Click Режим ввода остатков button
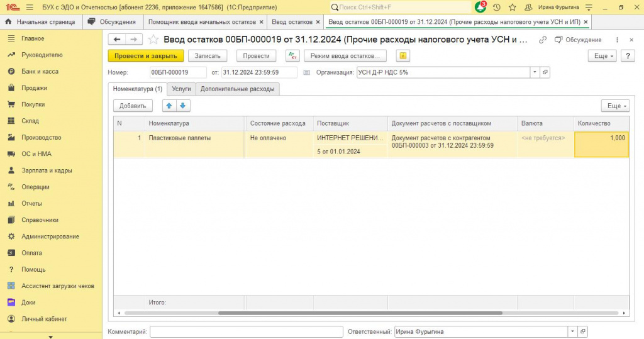The image size is (644, 339). pyautogui.click(x=345, y=56)
